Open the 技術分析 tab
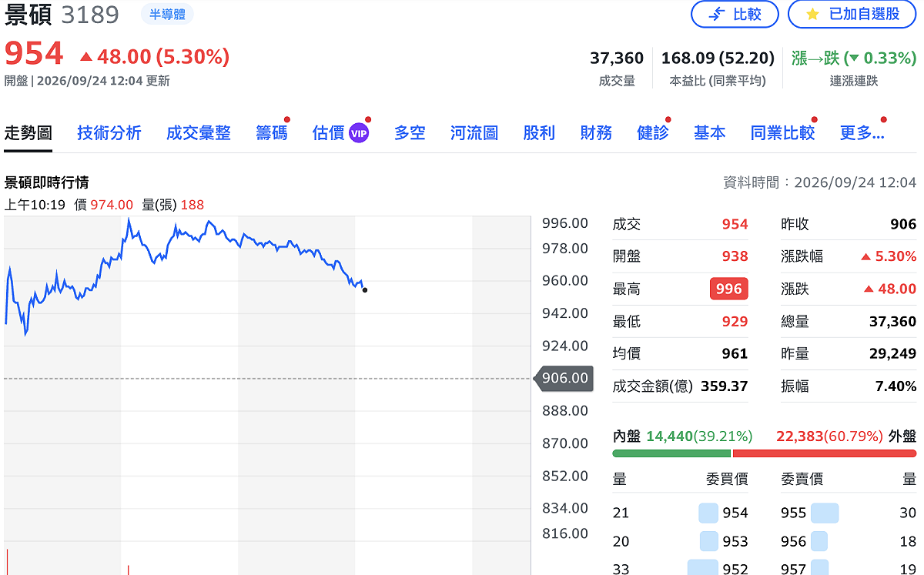Image resolution: width=924 pixels, height=575 pixels. tap(109, 133)
